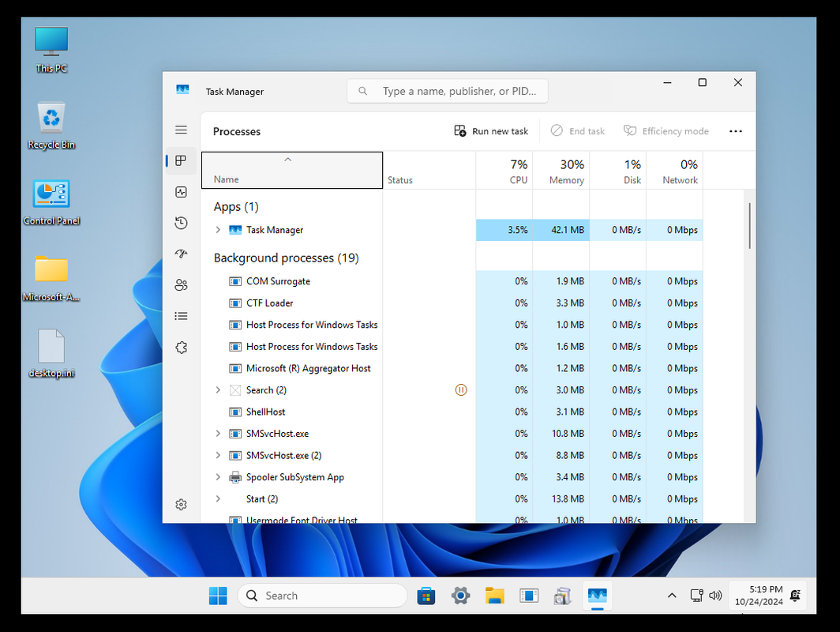Click the Apps (1) group heading
840x632 pixels.
[236, 206]
